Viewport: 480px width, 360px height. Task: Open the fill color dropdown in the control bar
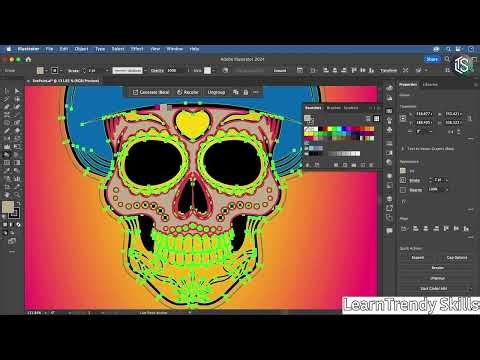(46, 71)
